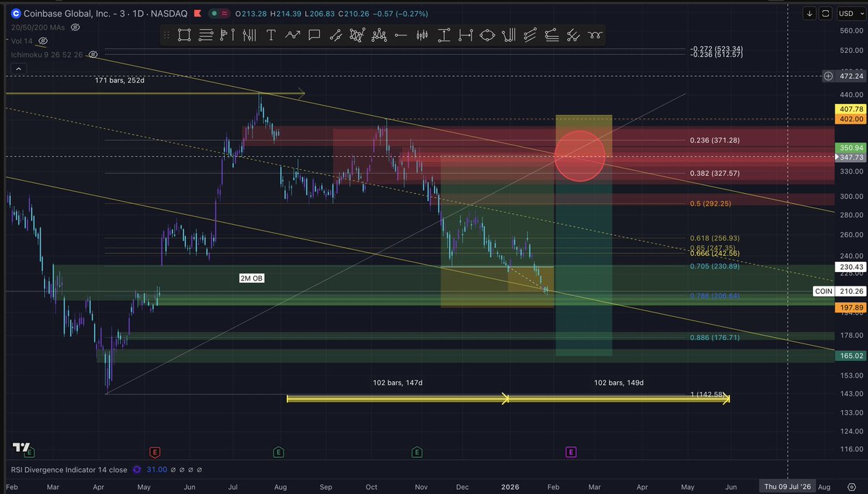The height and width of the screenshot is (494, 868).
Task: Select the XABCD pattern tool
Action: (x=357, y=35)
